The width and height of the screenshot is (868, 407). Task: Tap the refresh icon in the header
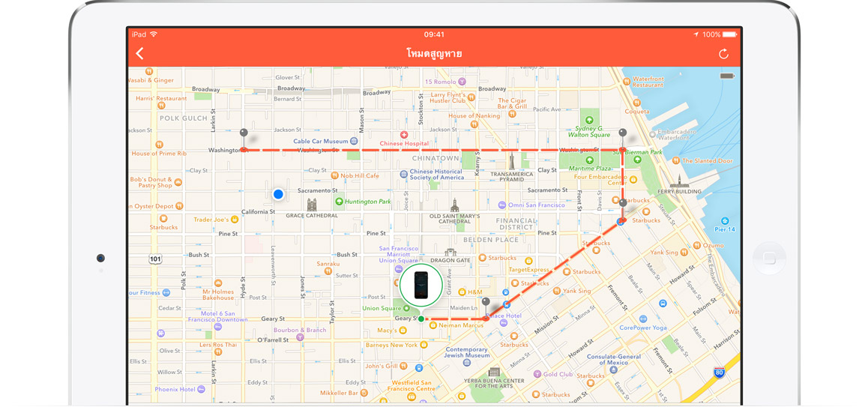point(723,54)
